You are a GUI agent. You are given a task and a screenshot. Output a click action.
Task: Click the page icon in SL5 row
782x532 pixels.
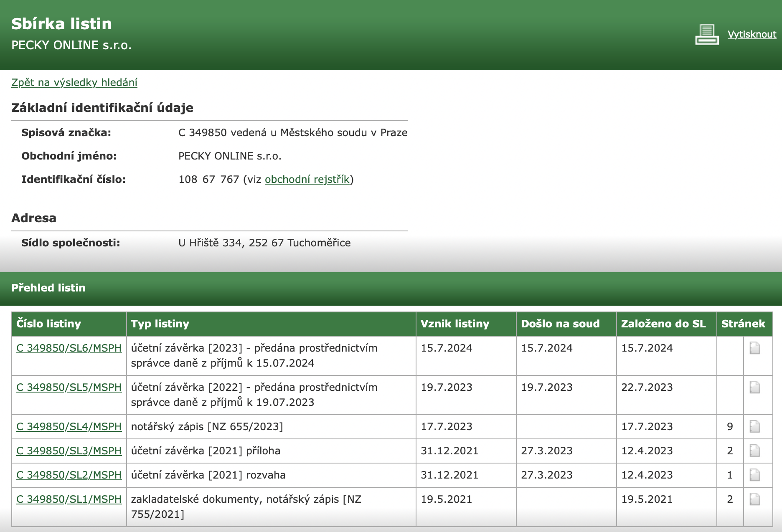tap(755, 387)
